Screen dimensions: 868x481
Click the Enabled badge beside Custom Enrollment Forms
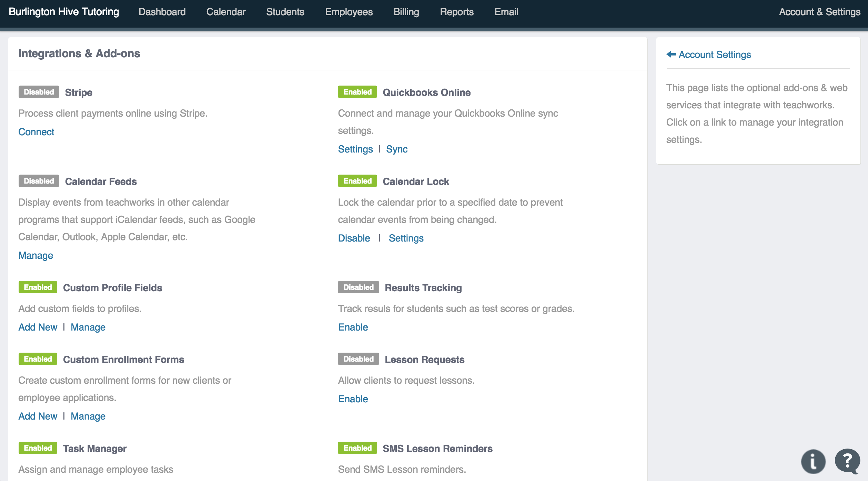pyautogui.click(x=38, y=359)
